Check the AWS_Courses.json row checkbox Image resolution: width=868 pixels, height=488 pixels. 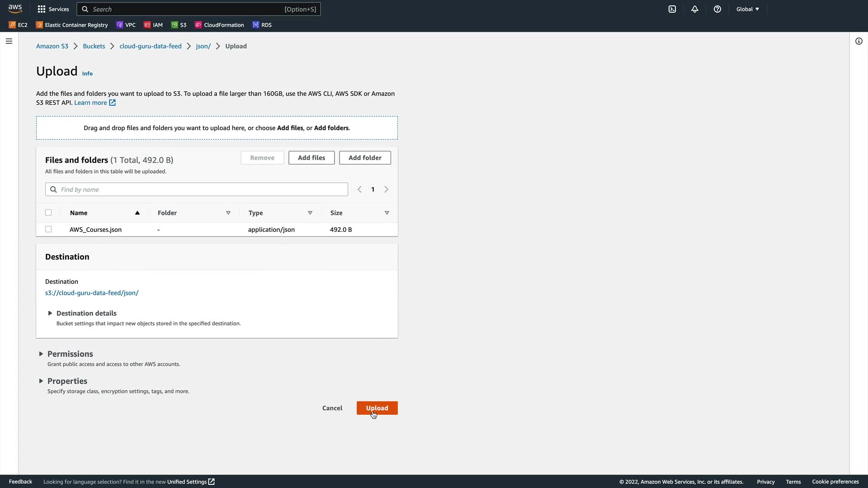coord(48,229)
